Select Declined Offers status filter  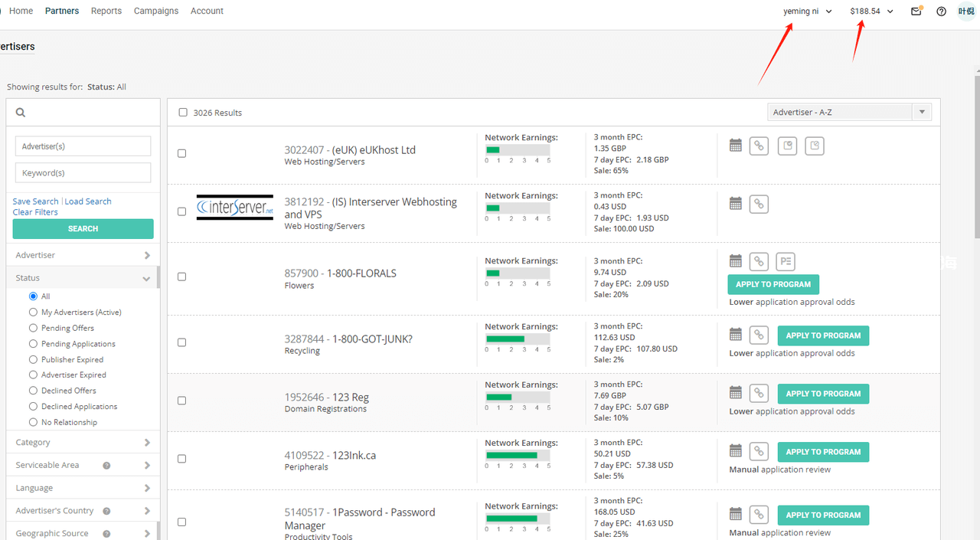[x=33, y=391]
